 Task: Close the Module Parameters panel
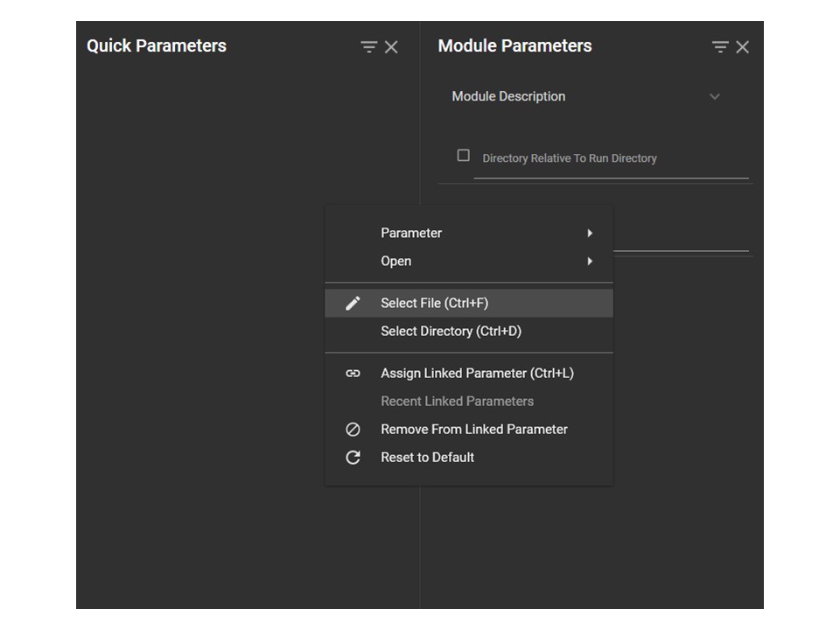click(x=743, y=47)
